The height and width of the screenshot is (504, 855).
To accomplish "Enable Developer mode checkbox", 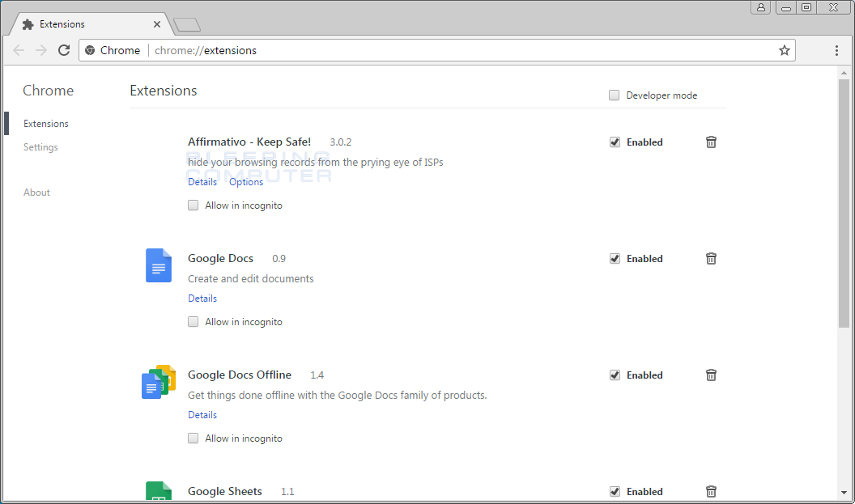I will click(x=614, y=95).
